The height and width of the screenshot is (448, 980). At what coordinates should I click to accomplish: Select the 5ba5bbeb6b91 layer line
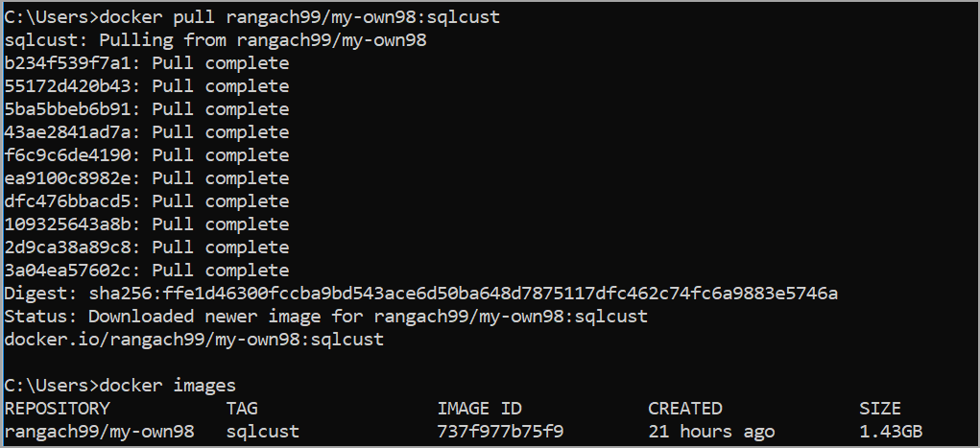pyautogui.click(x=146, y=110)
